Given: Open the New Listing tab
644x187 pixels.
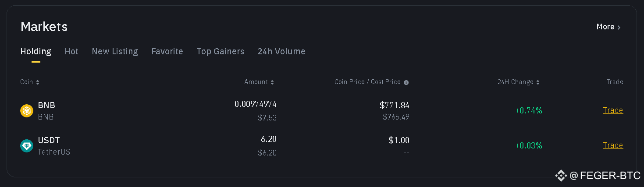Looking at the screenshot, I should pos(115,51).
